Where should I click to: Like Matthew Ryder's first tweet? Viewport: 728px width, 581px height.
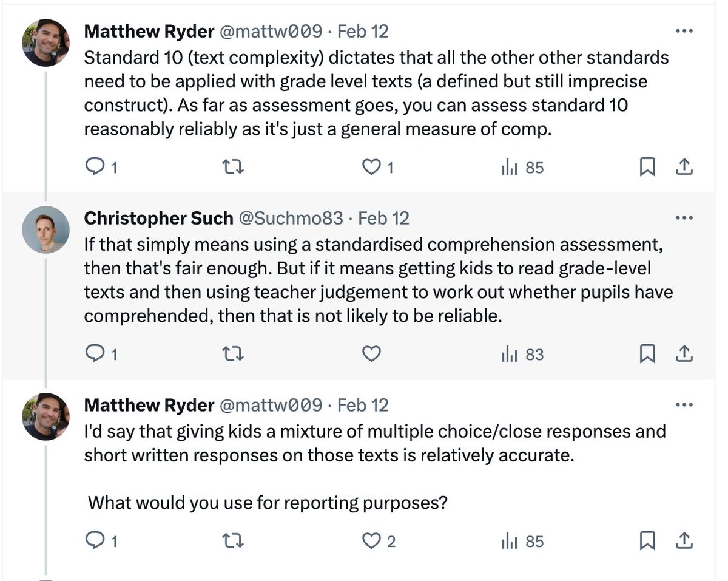(x=377, y=167)
